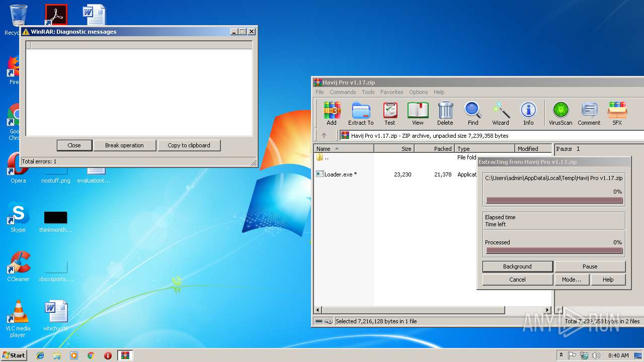Open the Tools menu
Screen dimensions: 644x362
coord(368,92)
